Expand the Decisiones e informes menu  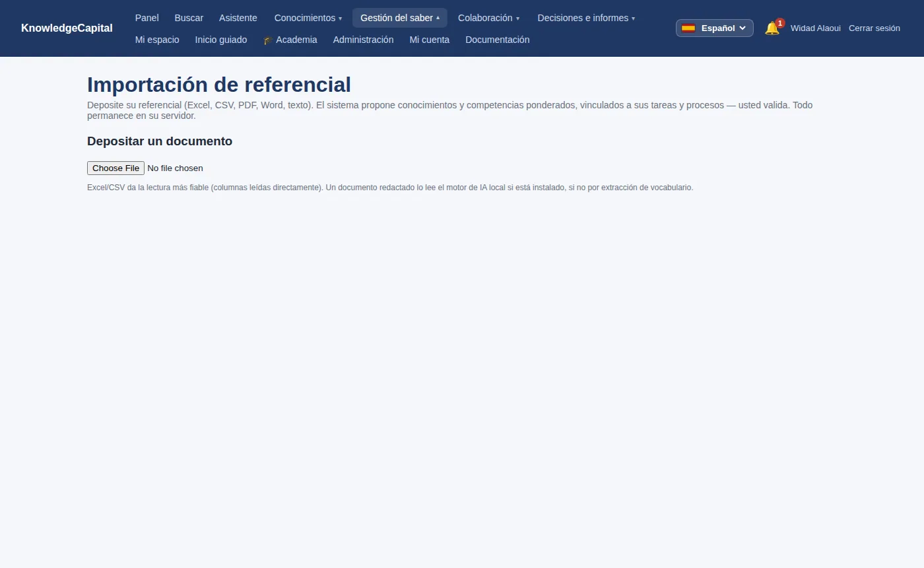(586, 18)
